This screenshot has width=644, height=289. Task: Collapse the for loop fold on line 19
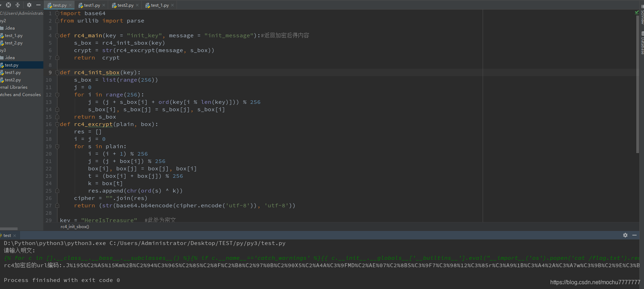[x=57, y=146]
